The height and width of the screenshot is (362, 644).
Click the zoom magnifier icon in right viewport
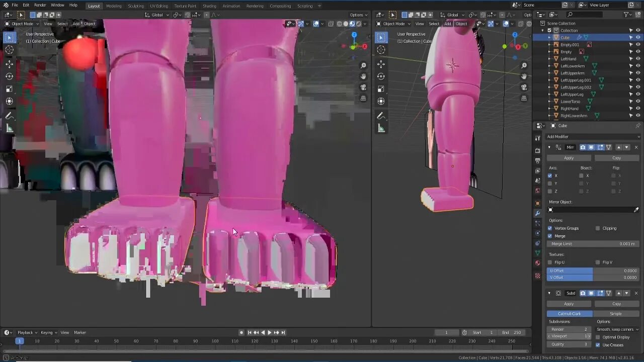point(524,65)
